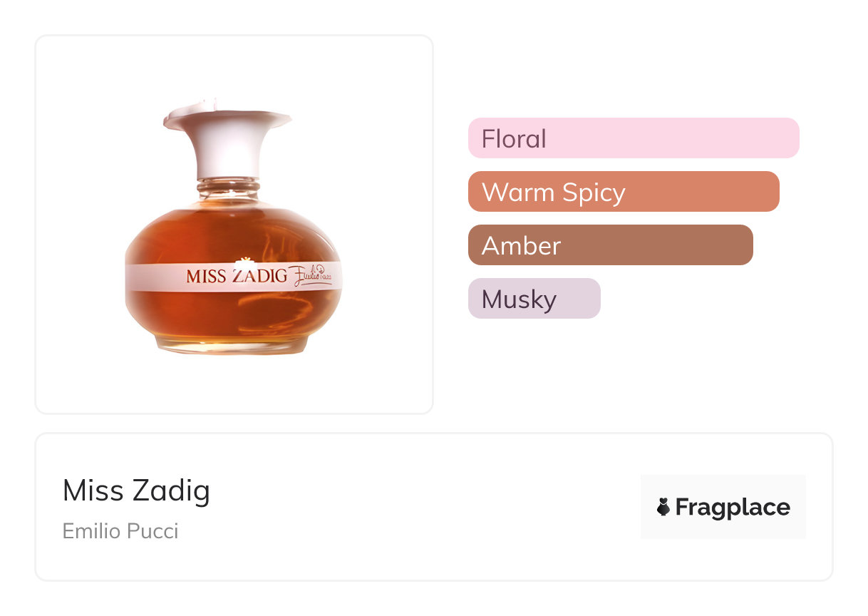Select the pink Floral accord bar
Viewport: 868px width, 616px height.
(x=633, y=138)
